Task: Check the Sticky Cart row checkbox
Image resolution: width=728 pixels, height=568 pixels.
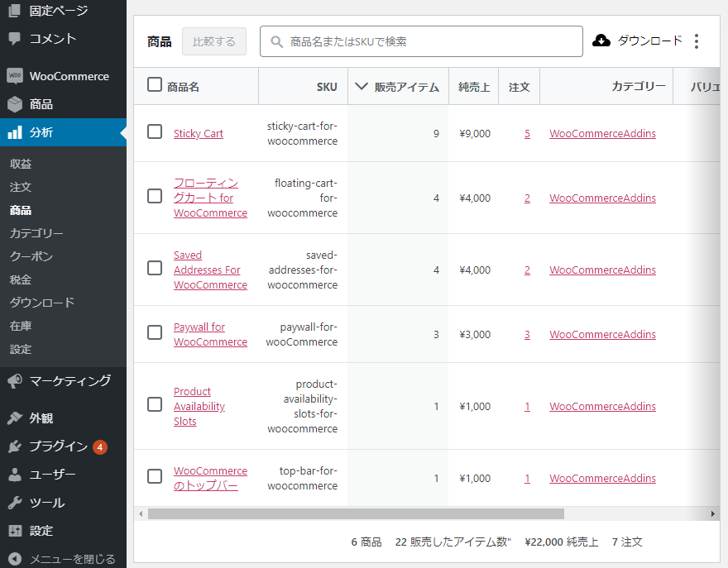Action: pyautogui.click(x=155, y=131)
